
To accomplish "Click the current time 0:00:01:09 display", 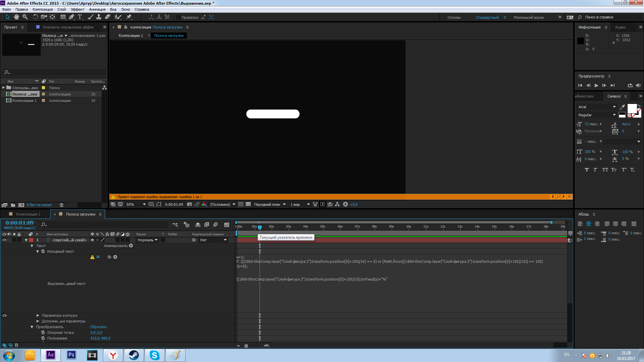I will coord(19,223).
